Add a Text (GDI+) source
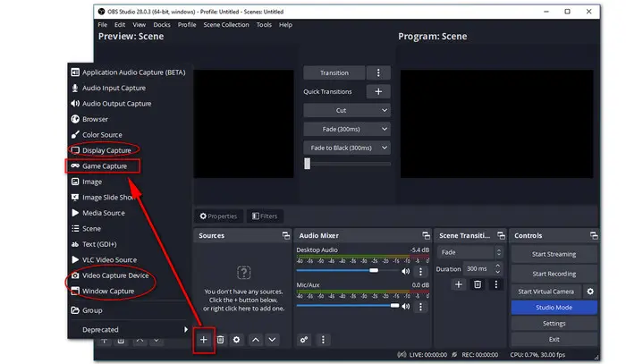The height and width of the screenshot is (364, 626). 129,244
